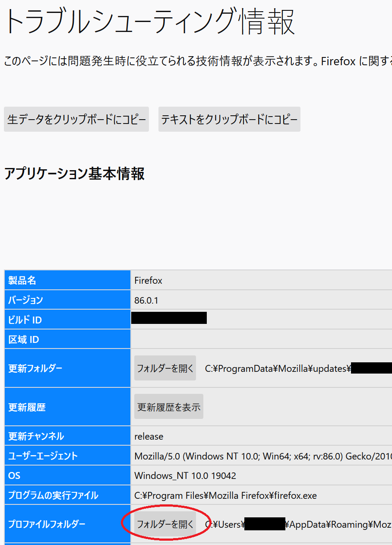Click バージョン row header
Image resolution: width=392 pixels, height=545 pixels.
pos(67,300)
